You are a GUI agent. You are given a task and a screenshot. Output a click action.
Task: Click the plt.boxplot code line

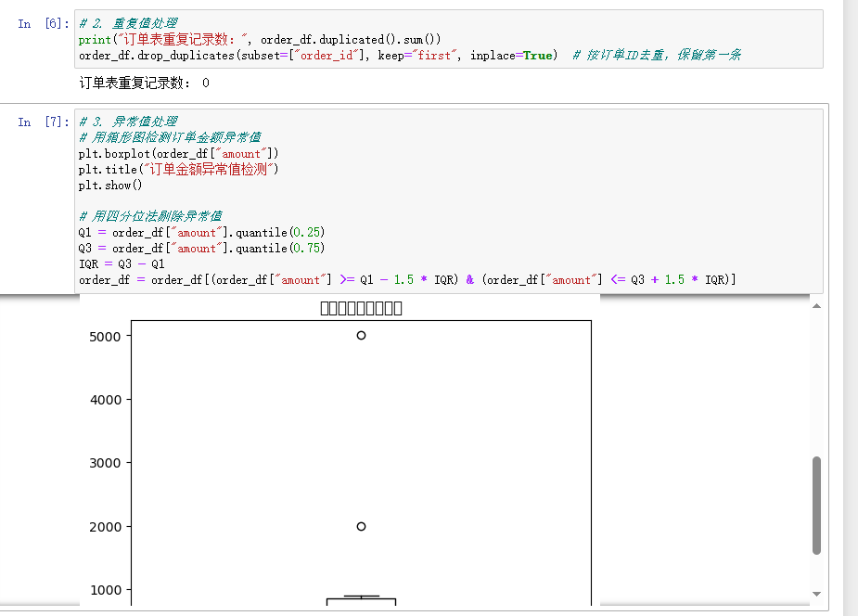point(178,154)
